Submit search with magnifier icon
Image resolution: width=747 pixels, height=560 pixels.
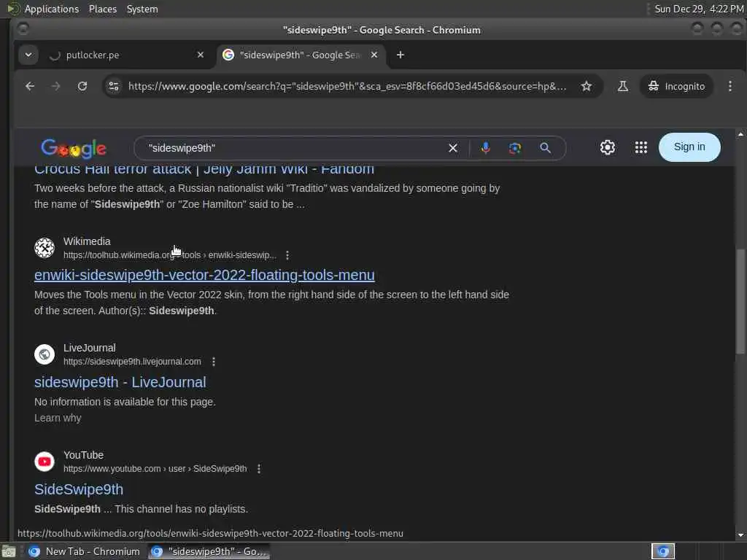545,148
